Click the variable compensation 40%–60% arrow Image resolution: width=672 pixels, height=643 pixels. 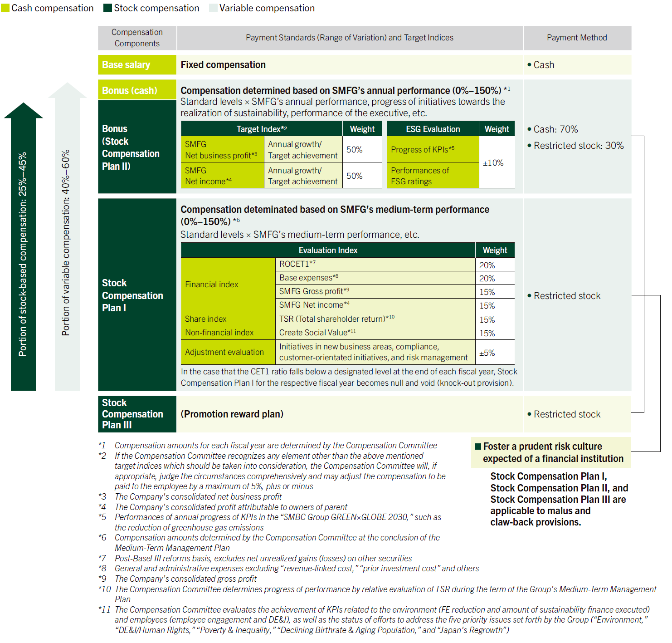[x=67, y=236]
